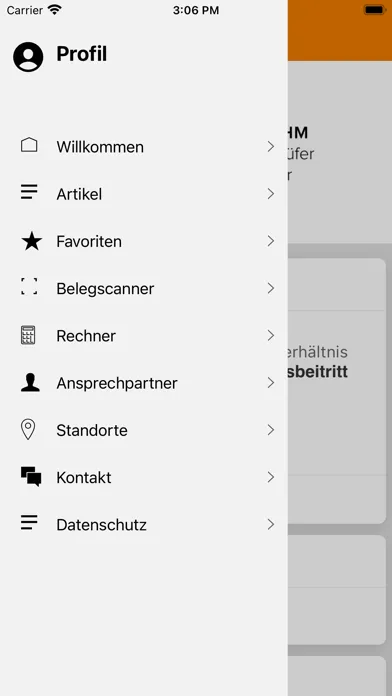Open the Profil heading link
The height and width of the screenshot is (696, 392).
[82, 54]
